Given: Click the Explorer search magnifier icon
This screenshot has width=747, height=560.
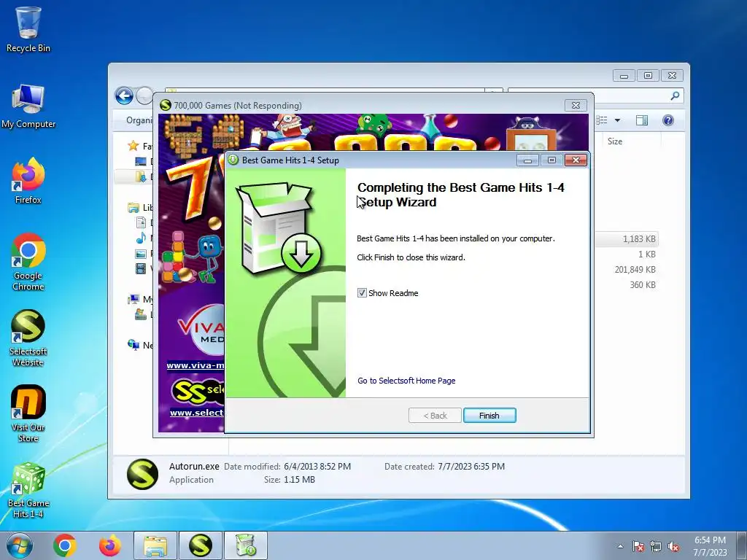Looking at the screenshot, I should point(675,96).
